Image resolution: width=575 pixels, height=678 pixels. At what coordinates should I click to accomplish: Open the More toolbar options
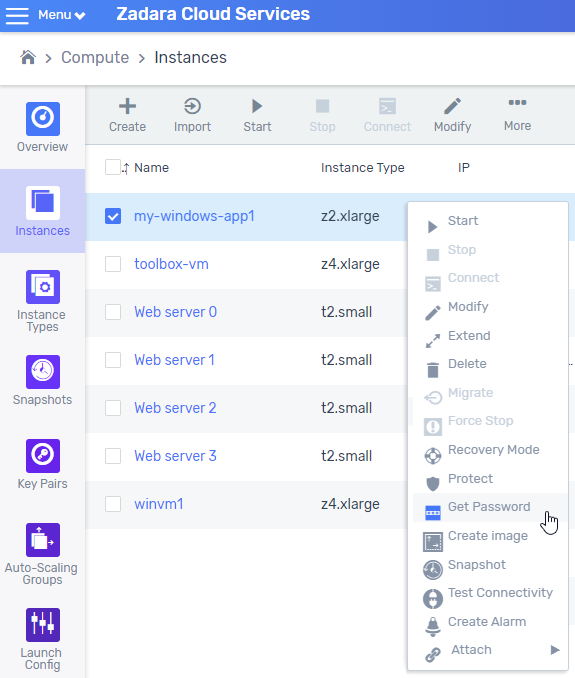coord(517,115)
